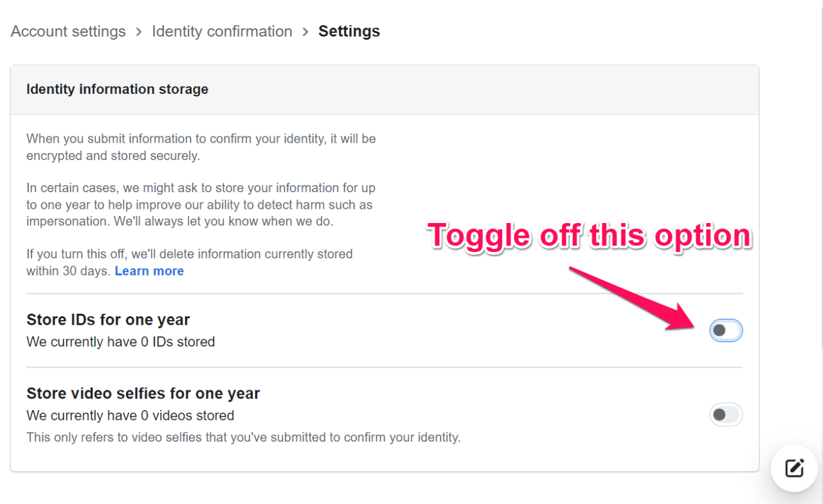Image resolution: width=823 pixels, height=504 pixels.
Task: Enable the Store video selfies for one year switch
Action: pyautogui.click(x=726, y=415)
